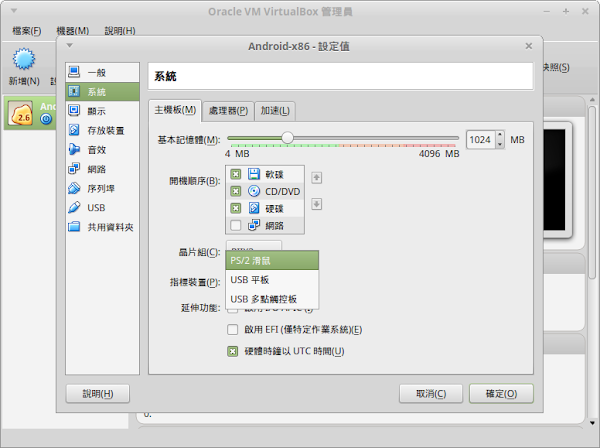Choose USB 平板 from the pointing device list

272,280
